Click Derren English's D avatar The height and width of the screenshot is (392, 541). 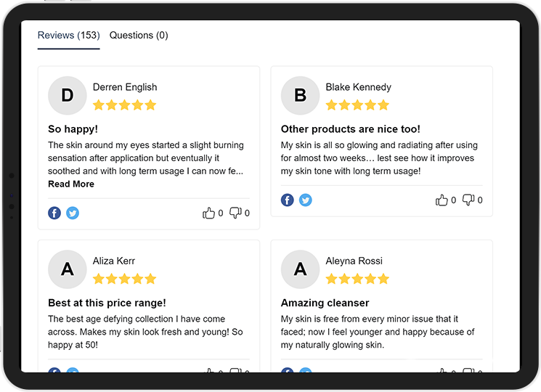pos(68,96)
